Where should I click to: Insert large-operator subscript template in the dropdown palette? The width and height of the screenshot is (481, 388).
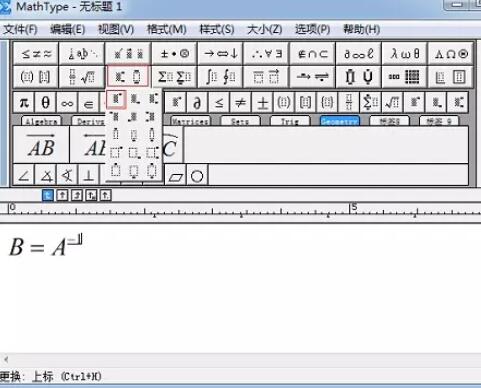(134, 152)
